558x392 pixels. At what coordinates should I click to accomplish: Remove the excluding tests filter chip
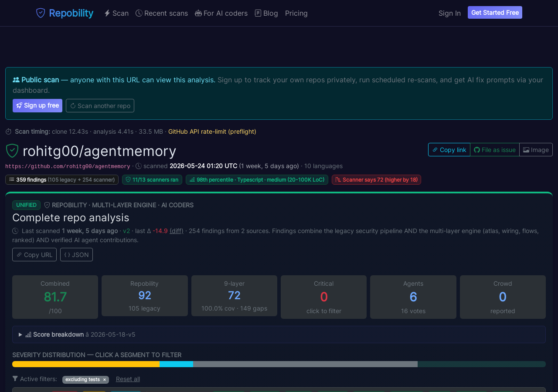(x=105, y=380)
